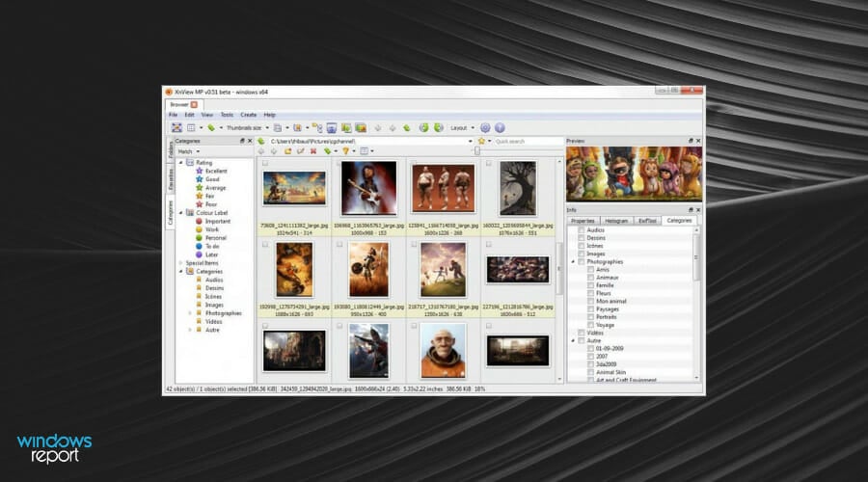Viewport: 868px width, 482px height.
Task: Close the Preview panel
Action: tap(698, 141)
